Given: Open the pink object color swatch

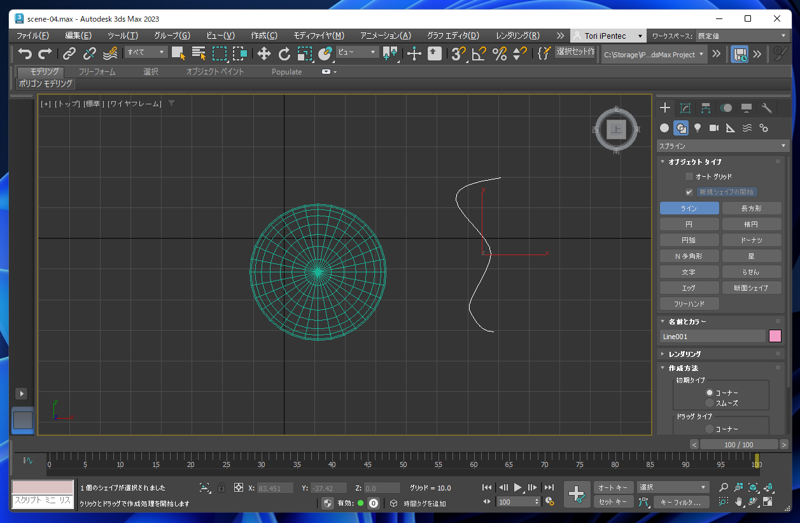Looking at the screenshot, I should [774, 336].
